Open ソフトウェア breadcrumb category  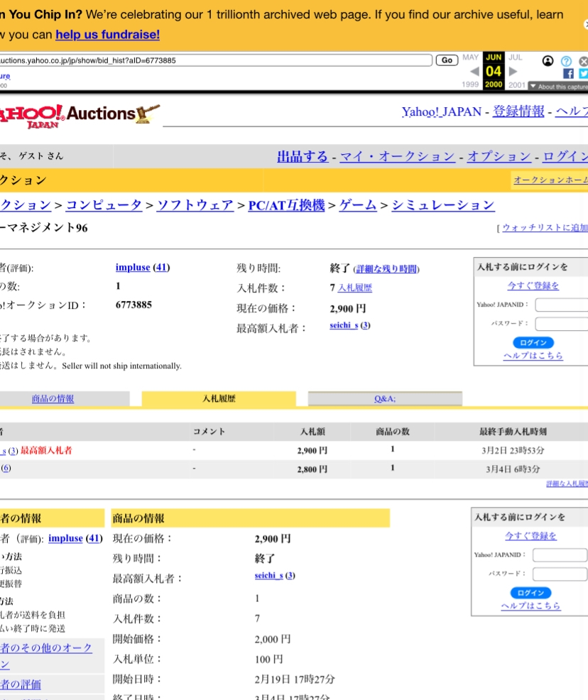click(195, 205)
